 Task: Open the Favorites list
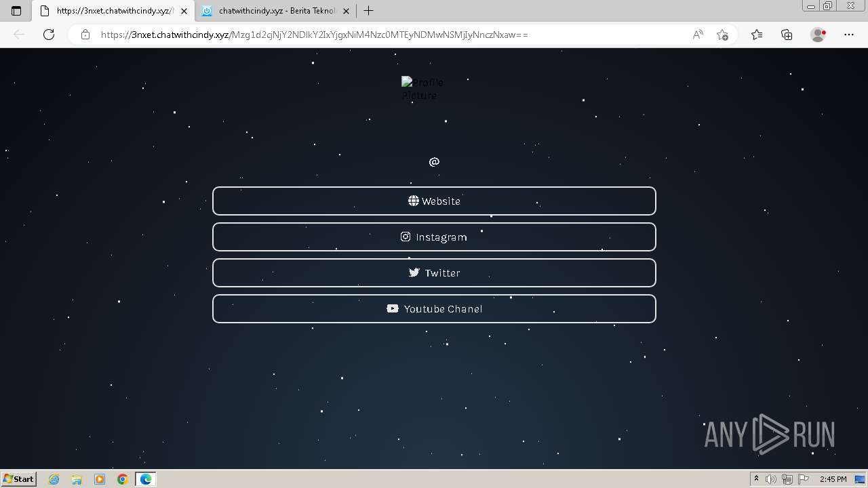pyautogui.click(x=757, y=35)
